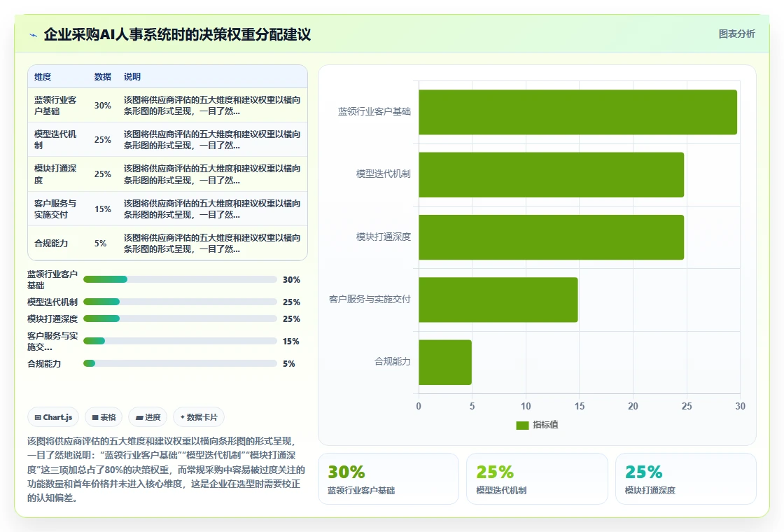Click the 15 tick on x-axis
Image resolution: width=784 pixels, height=532 pixels.
click(x=580, y=406)
